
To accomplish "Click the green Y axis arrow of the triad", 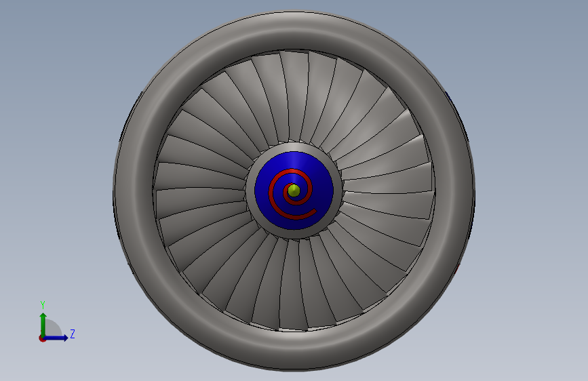I will [x=43, y=324].
